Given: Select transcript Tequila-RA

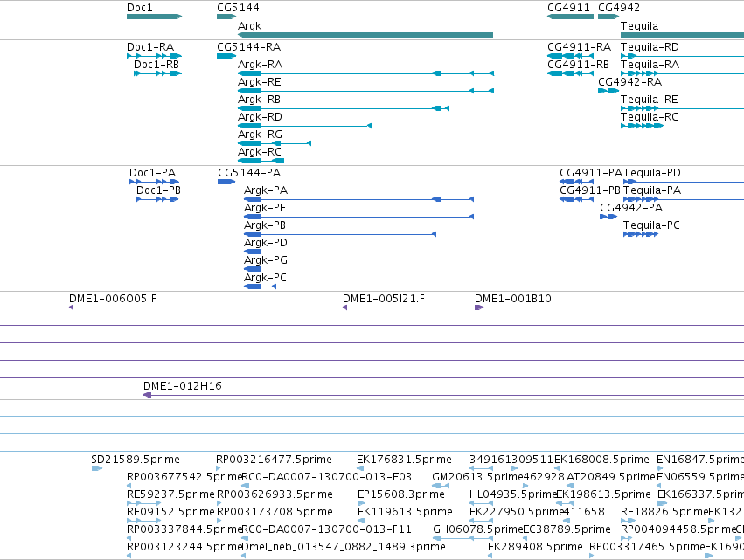Looking at the screenshot, I should pyautogui.click(x=682, y=73).
